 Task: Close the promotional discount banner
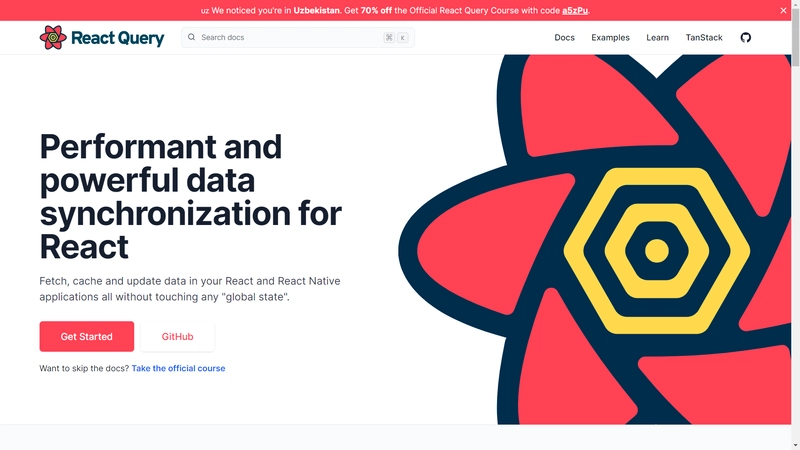pyautogui.click(x=784, y=10)
